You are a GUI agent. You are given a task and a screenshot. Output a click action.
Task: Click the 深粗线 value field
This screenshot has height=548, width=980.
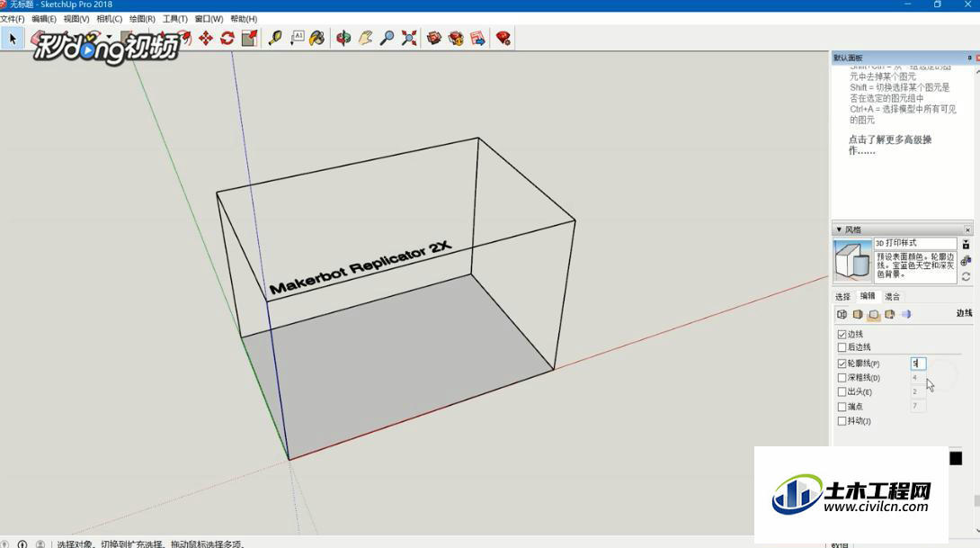pos(918,378)
